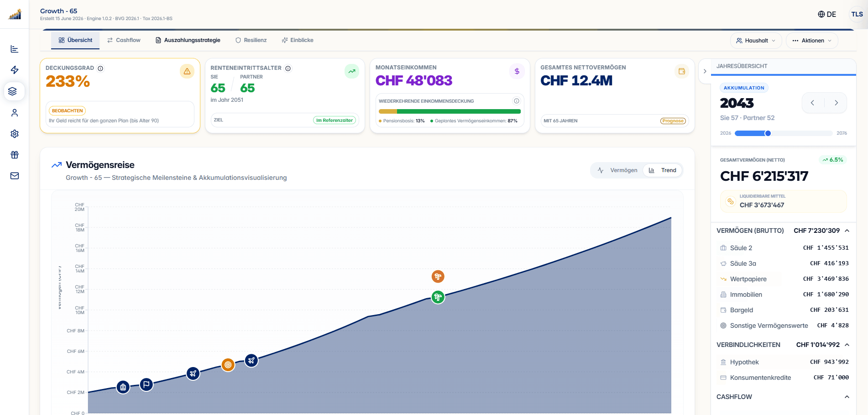The height and width of the screenshot is (415, 868).
Task: Switch chart view to Trend
Action: (663, 170)
